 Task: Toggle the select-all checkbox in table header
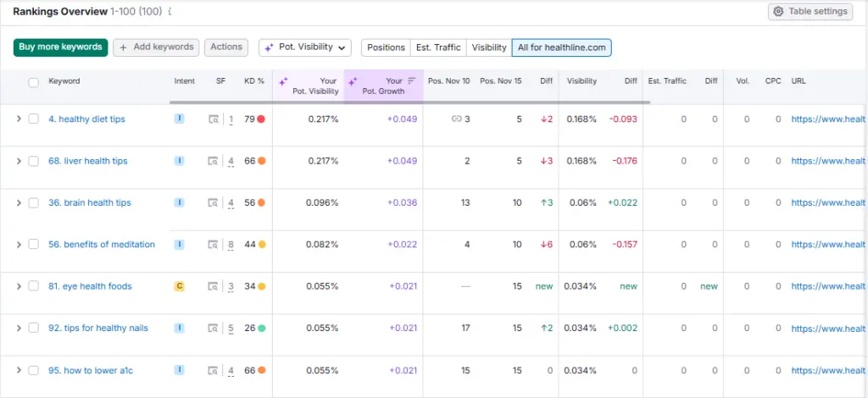(x=34, y=82)
